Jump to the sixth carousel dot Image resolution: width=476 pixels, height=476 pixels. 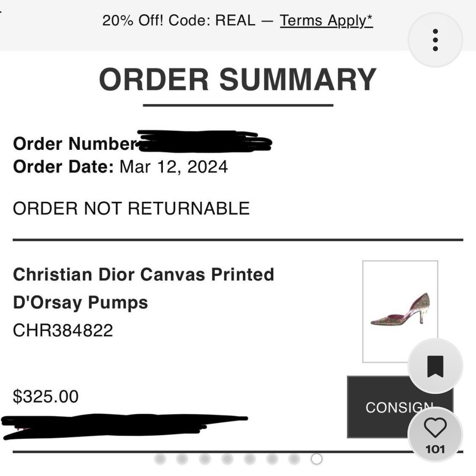tap(272, 459)
